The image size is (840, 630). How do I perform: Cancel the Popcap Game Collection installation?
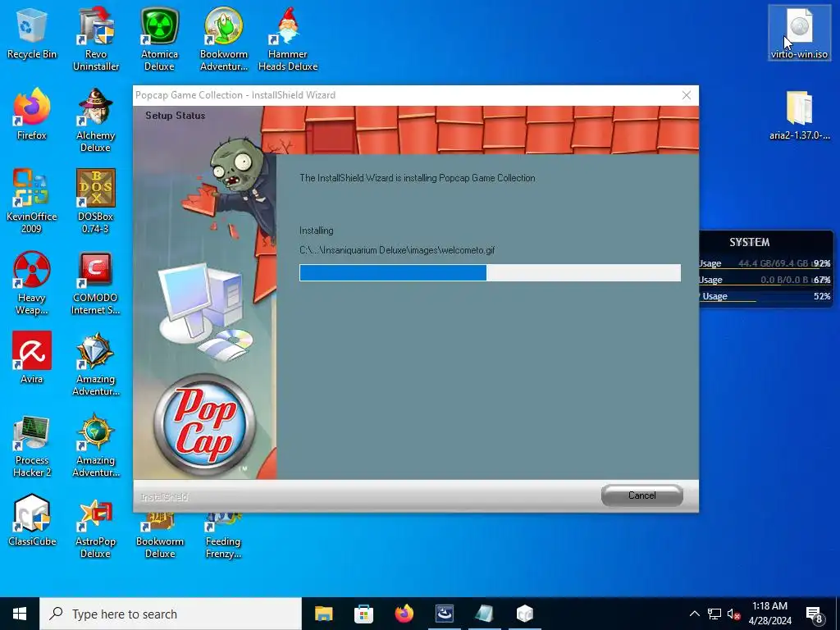[641, 495]
